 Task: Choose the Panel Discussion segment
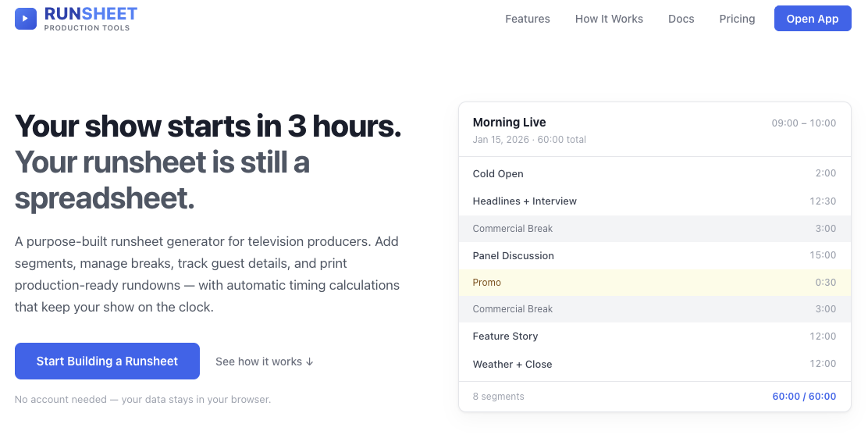[654, 255]
